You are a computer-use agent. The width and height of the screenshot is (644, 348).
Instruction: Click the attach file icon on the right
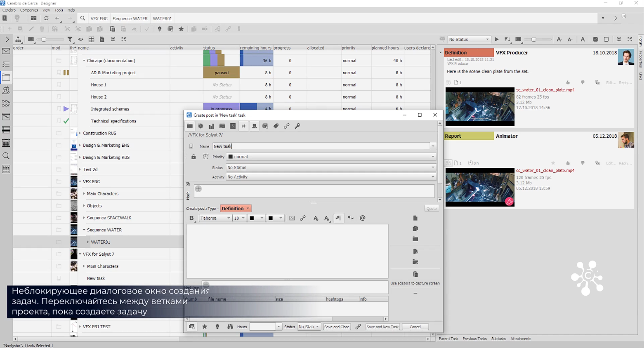415,218
